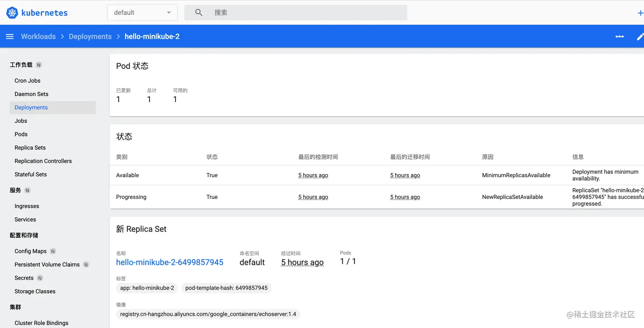Go to Workloads breadcrumb
Screen dimensions: 644x328
coord(38,37)
